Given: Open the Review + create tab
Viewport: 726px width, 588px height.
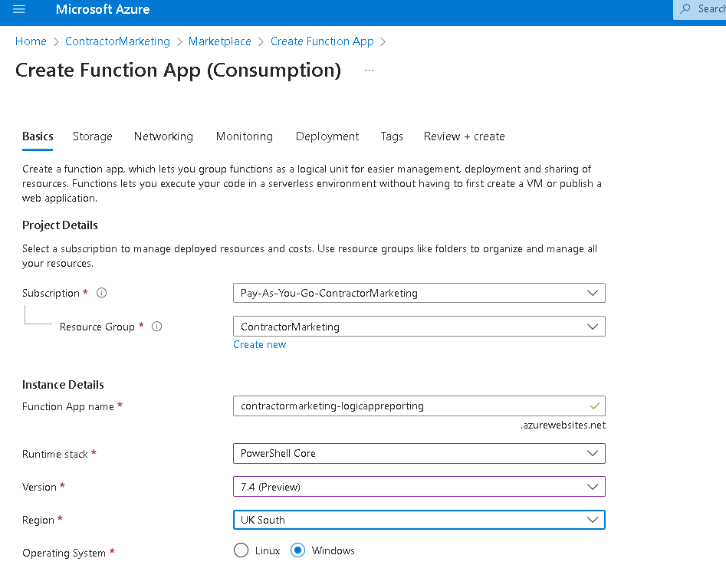Looking at the screenshot, I should pos(465,136).
